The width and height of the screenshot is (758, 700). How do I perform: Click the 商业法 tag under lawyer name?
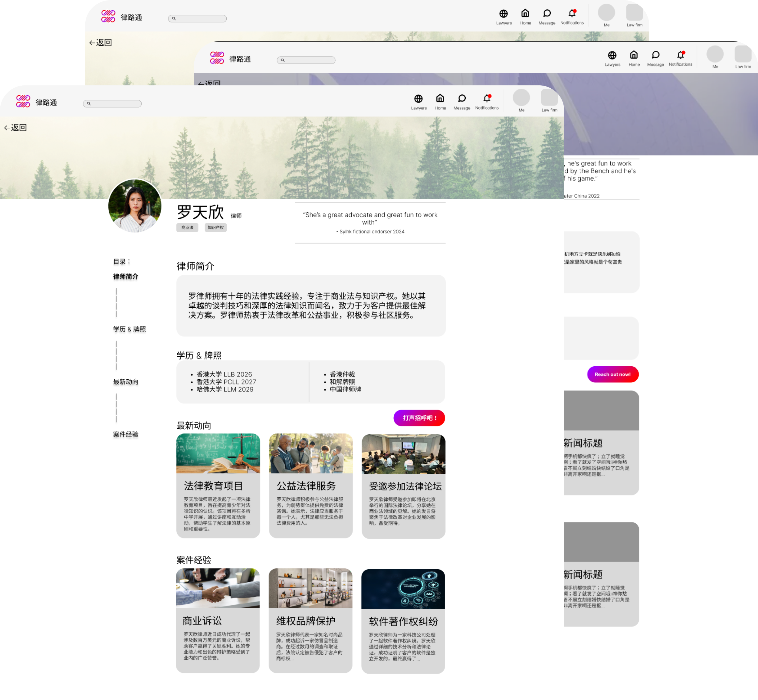(187, 228)
